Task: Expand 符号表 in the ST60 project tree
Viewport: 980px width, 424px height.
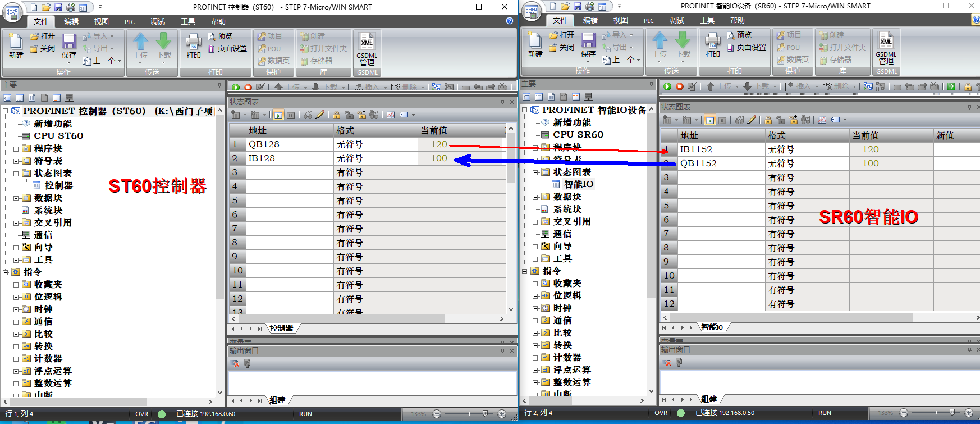Action: click(x=16, y=161)
